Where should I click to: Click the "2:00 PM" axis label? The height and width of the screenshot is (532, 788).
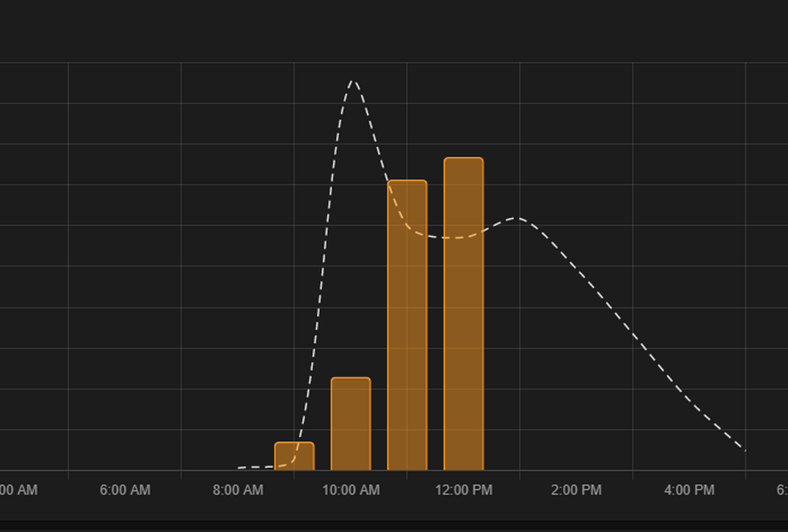pos(576,490)
